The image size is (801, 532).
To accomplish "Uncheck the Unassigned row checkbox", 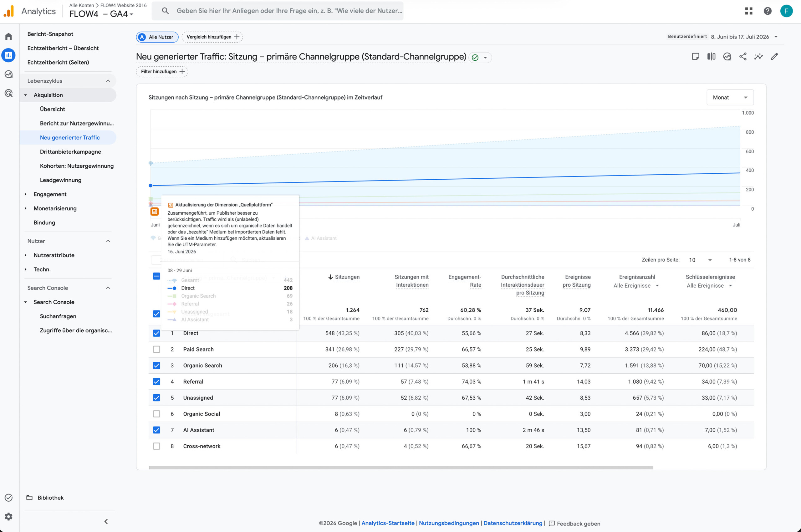I will [156, 398].
